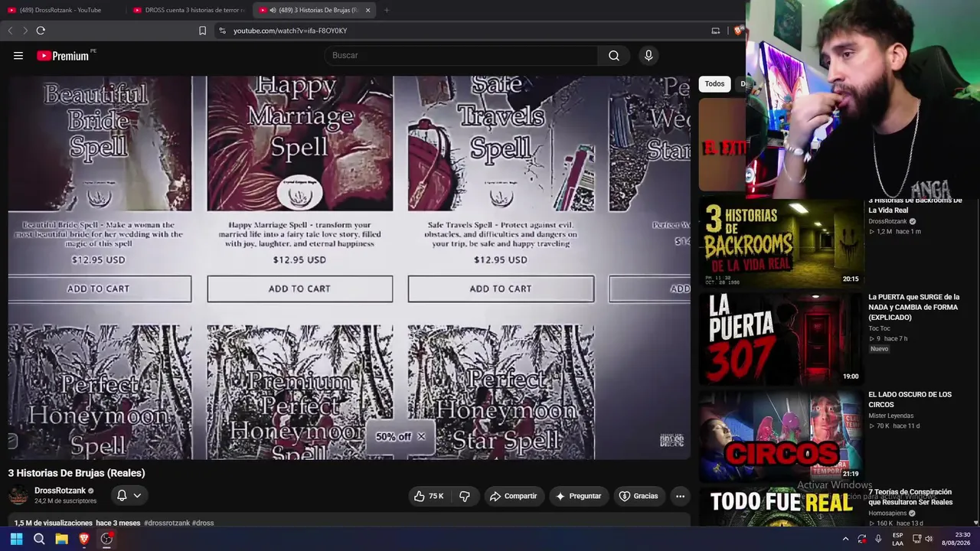Select the Todos filter chip
This screenshot has height=551, width=980.
pos(714,84)
